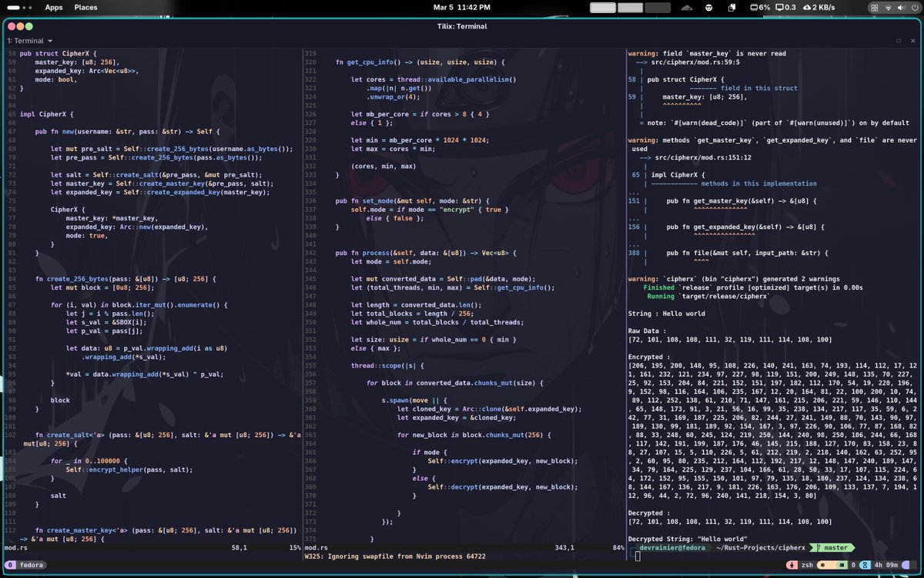Viewport: 924px width, 578px height.
Task: Switch to the first workspace thumbnail
Action: (603, 8)
